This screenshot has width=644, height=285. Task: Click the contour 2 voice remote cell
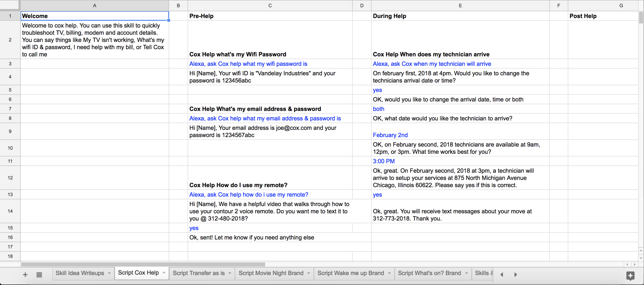270,211
